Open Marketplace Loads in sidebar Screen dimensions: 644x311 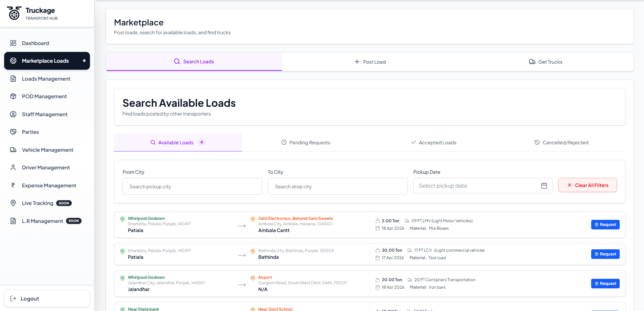click(47, 61)
